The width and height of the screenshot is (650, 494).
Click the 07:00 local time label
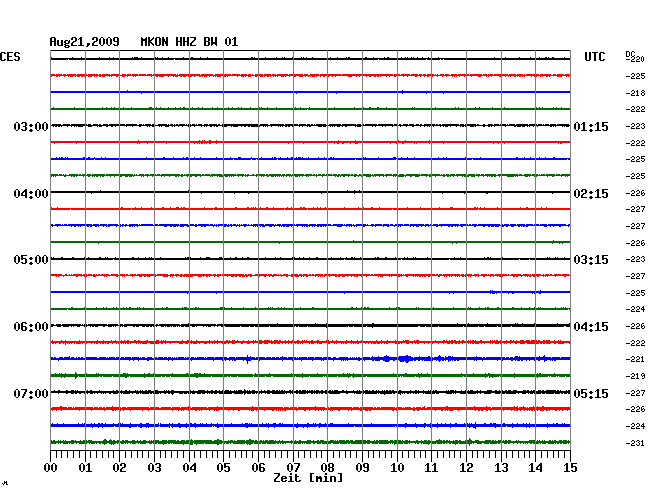(31, 393)
